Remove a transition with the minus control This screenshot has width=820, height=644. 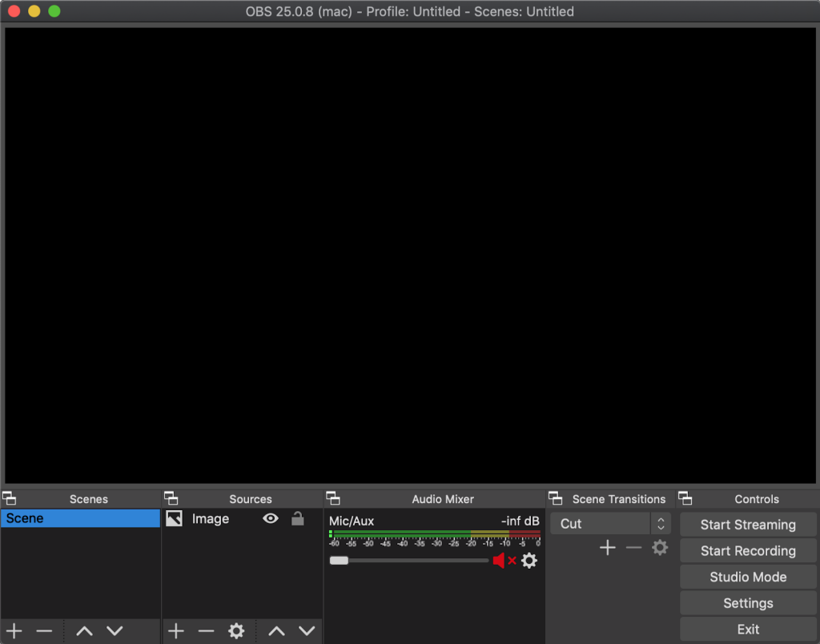pyautogui.click(x=633, y=547)
